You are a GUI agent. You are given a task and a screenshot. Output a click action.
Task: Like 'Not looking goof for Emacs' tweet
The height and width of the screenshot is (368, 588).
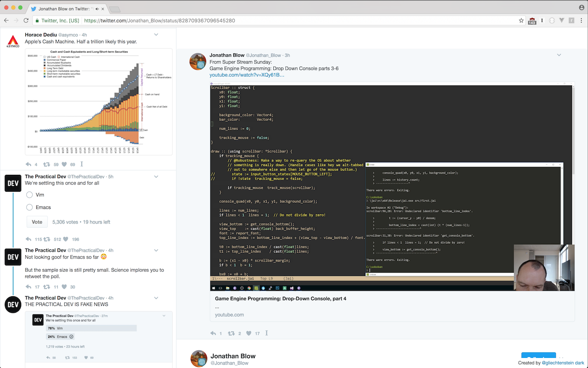point(64,287)
